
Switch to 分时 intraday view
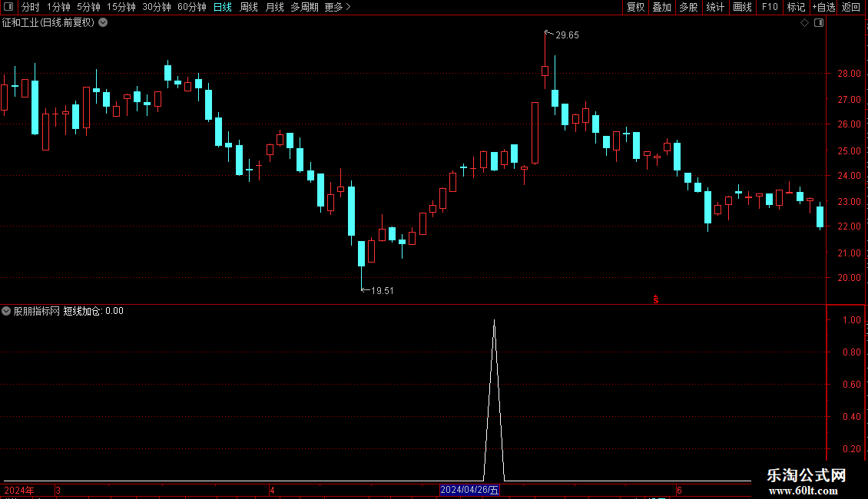coord(31,7)
